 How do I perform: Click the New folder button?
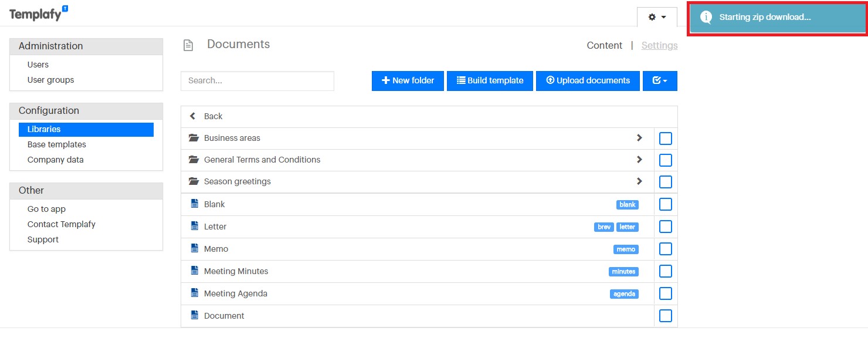408,81
